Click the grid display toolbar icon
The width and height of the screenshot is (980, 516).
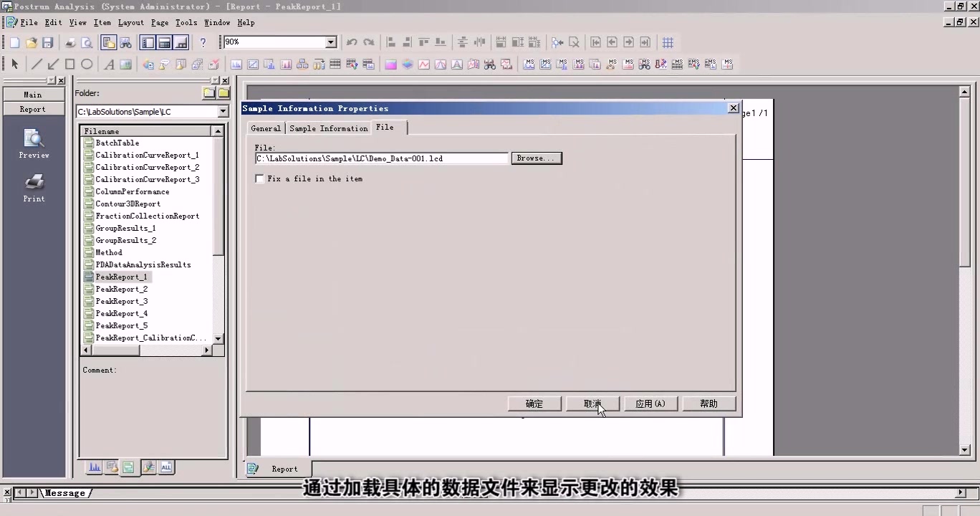pyautogui.click(x=668, y=42)
